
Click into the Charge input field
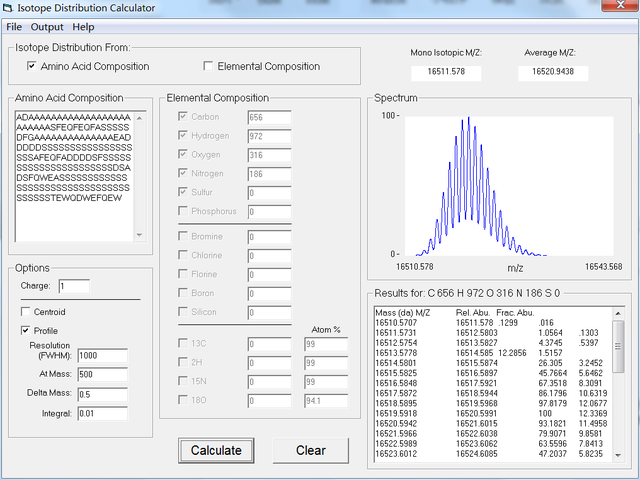(x=73, y=287)
